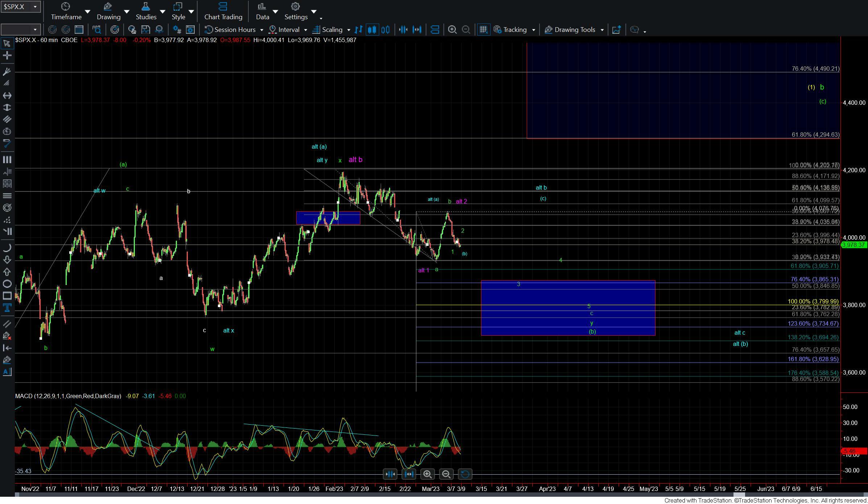Switch to hollow candlestick chart style

(385, 30)
